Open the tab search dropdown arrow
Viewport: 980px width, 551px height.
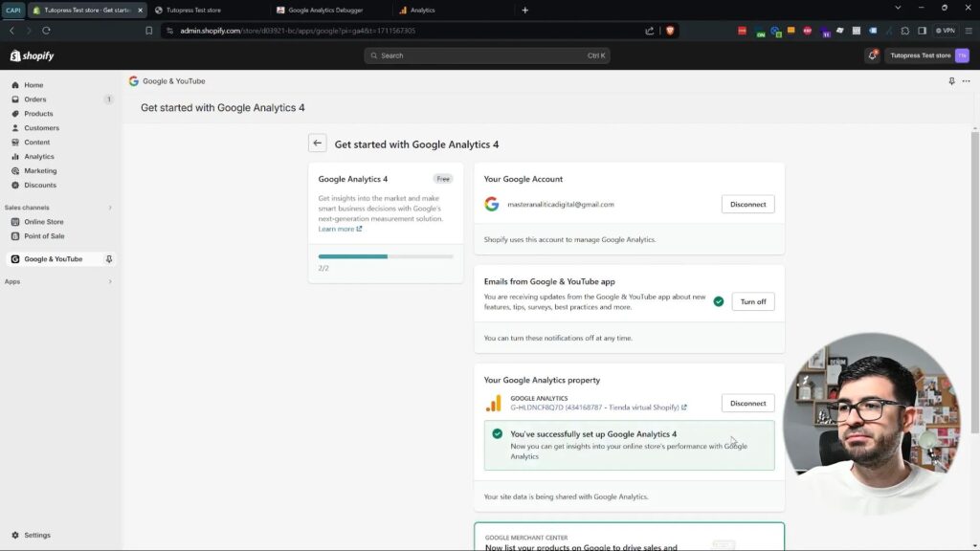pyautogui.click(x=898, y=8)
